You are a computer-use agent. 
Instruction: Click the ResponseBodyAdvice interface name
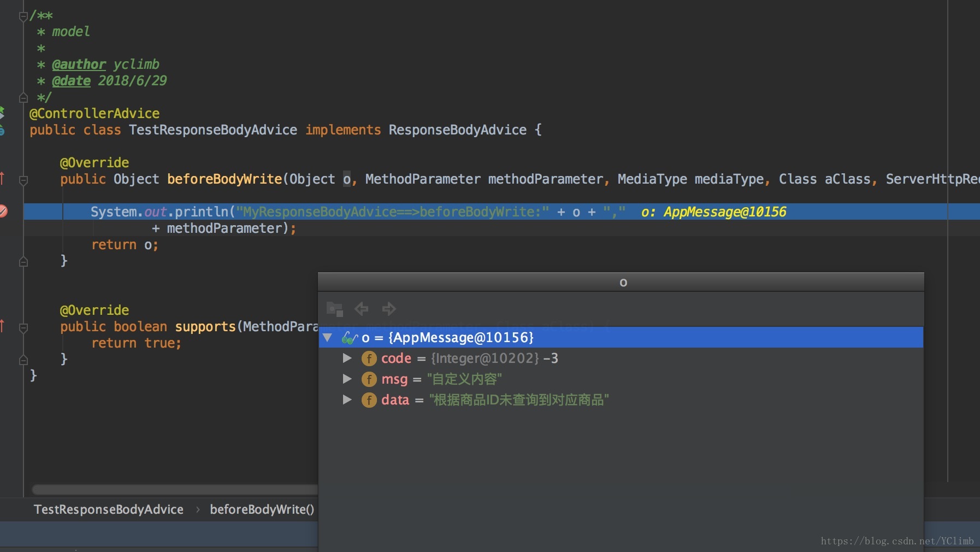coord(458,130)
